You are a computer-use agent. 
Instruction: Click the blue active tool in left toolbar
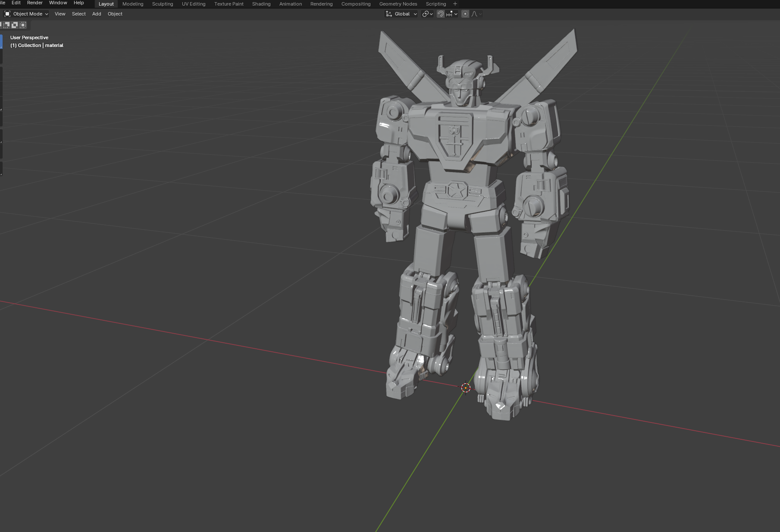1,42
